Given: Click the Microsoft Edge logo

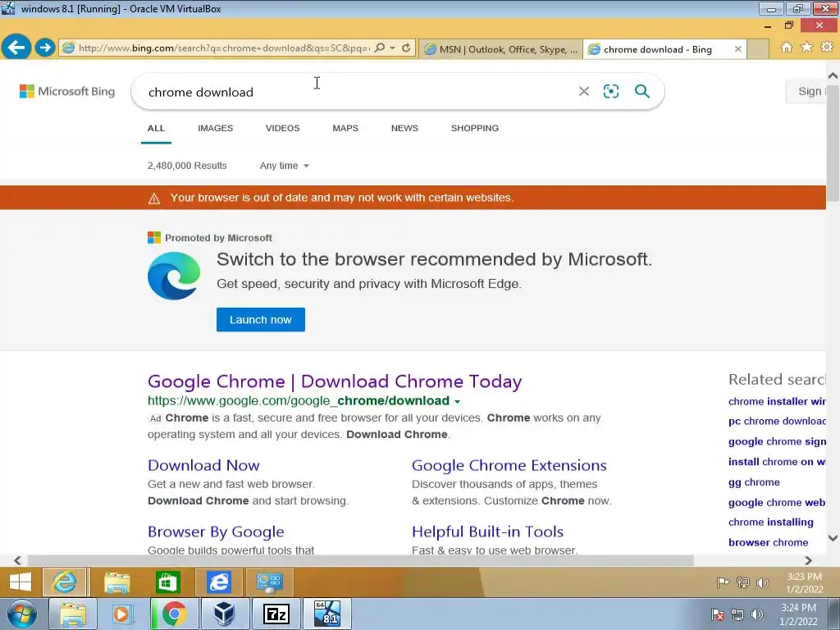Looking at the screenshot, I should click(174, 276).
